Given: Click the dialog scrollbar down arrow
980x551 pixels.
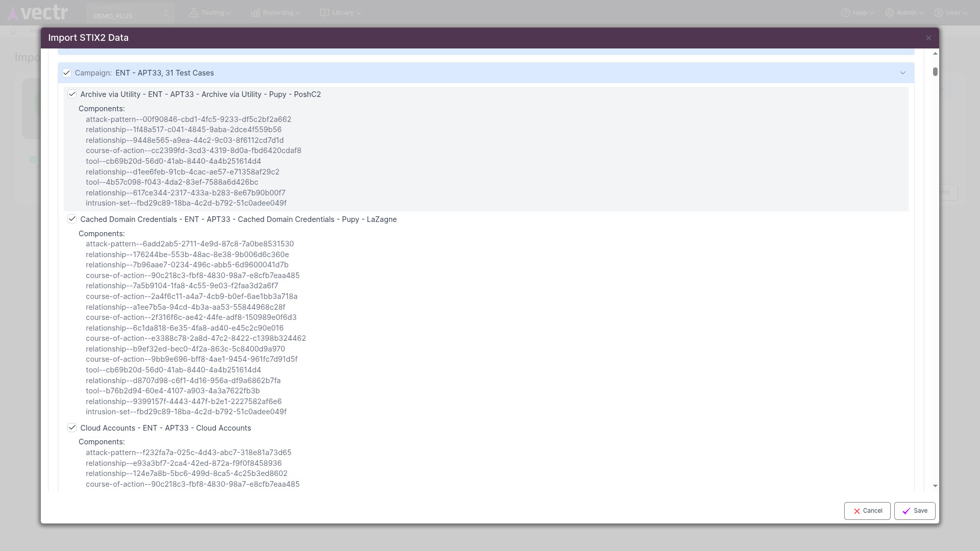Looking at the screenshot, I should coord(935,486).
